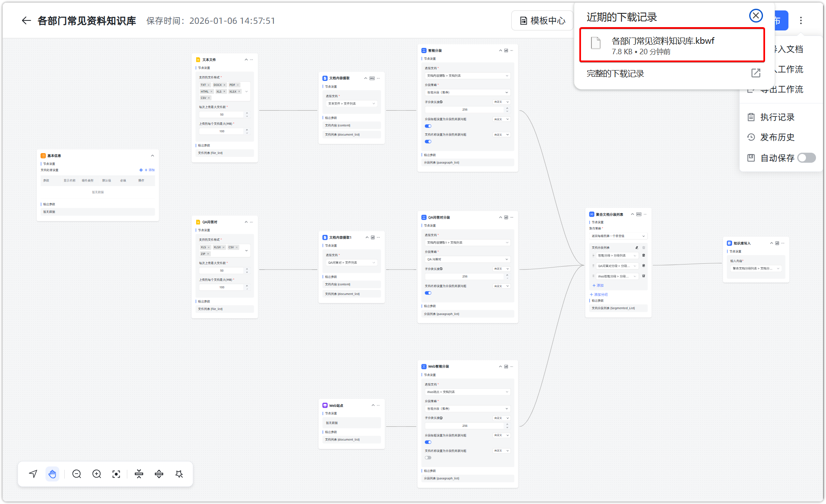
Task: Go back using the arrow icon
Action: click(26, 21)
